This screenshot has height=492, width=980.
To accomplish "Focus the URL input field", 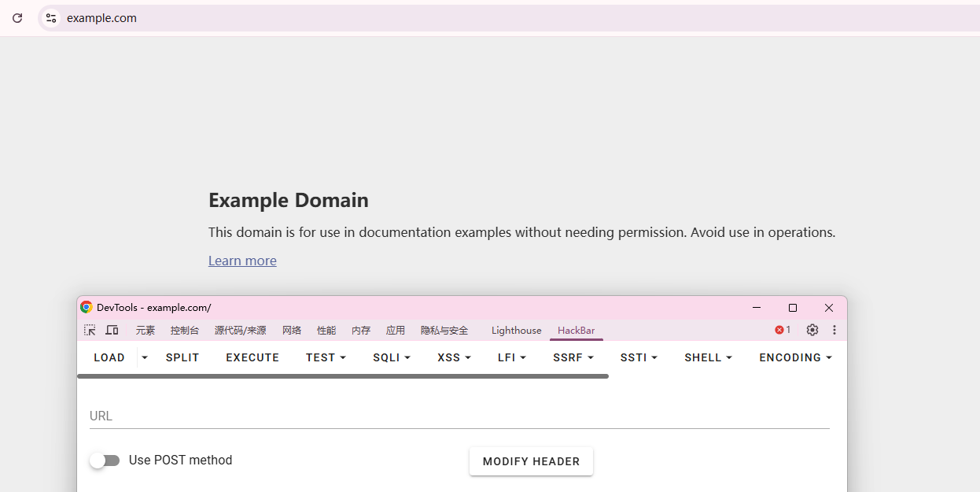I will 459,416.
